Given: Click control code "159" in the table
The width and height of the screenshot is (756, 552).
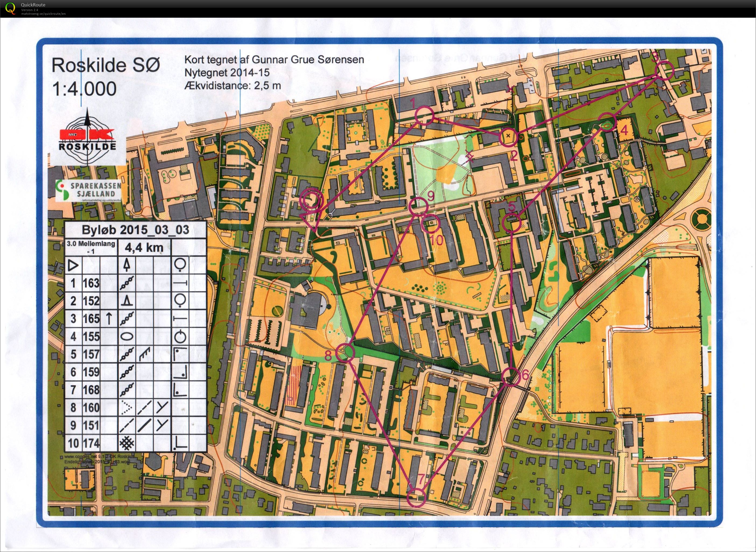Looking at the screenshot, I should 91,372.
